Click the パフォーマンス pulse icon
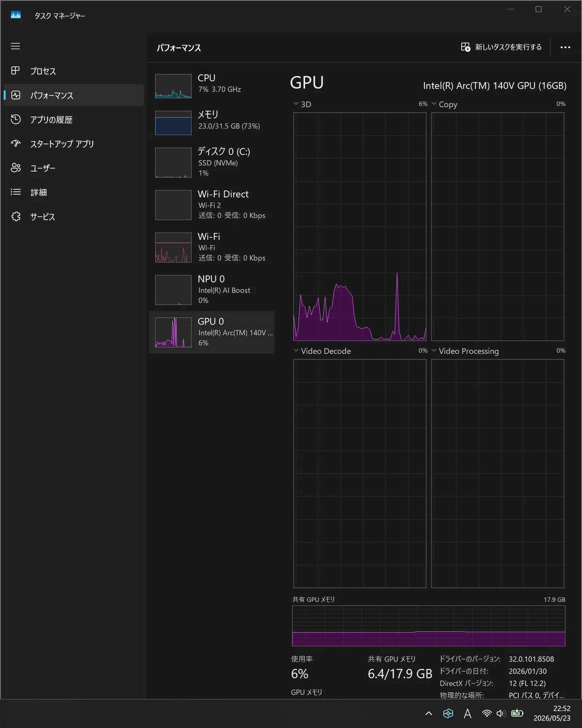Viewport: 582px width, 728px height. coord(16,95)
